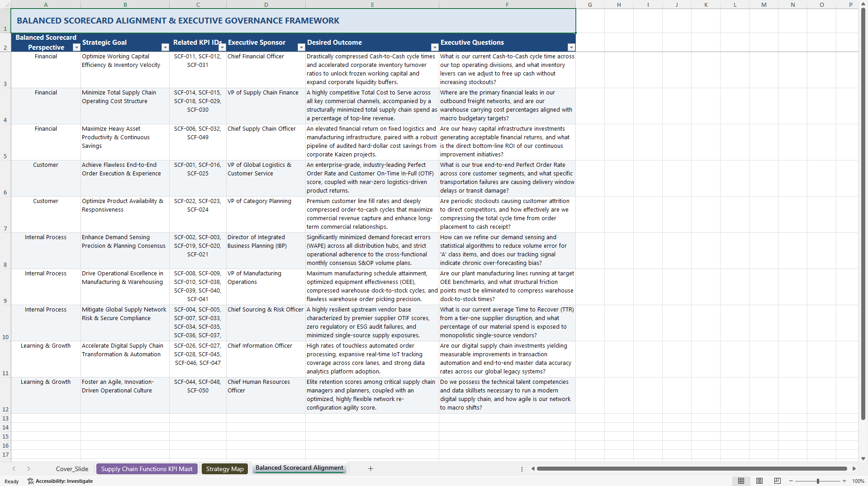Select 'Accelerate Digital Supply Chain Transformation' cell

[x=125, y=359]
